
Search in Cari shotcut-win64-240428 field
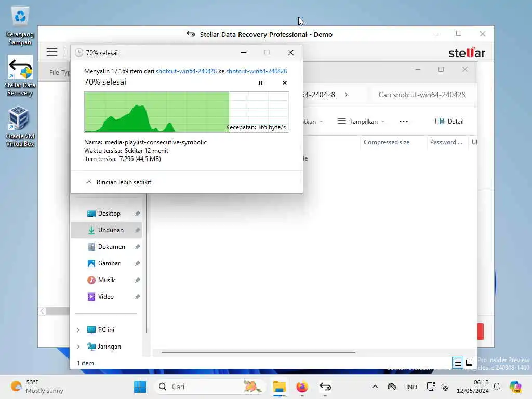[x=421, y=95]
